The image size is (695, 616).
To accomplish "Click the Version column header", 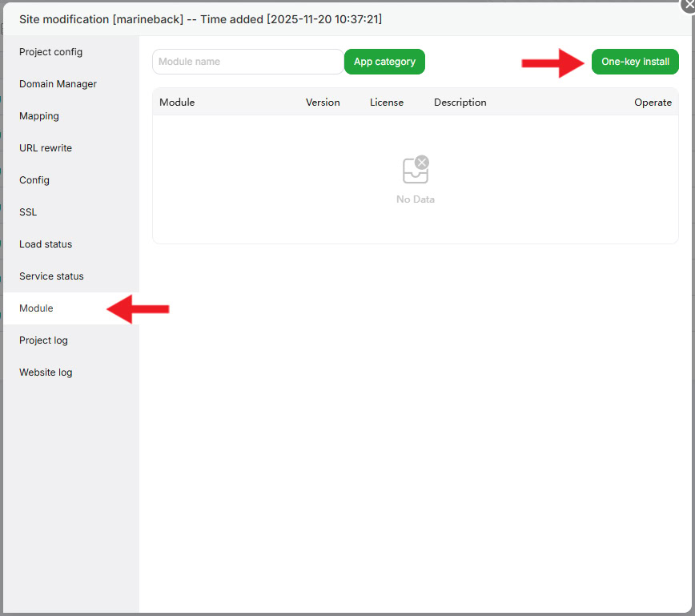I will [323, 102].
